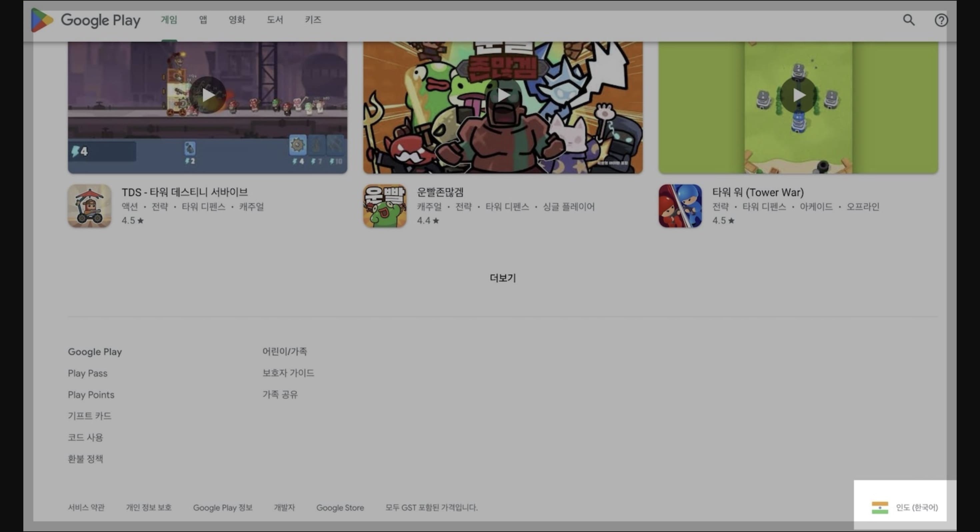980x532 pixels.
Task: Play the 운빨존많겜 trailer video
Action: (x=503, y=95)
